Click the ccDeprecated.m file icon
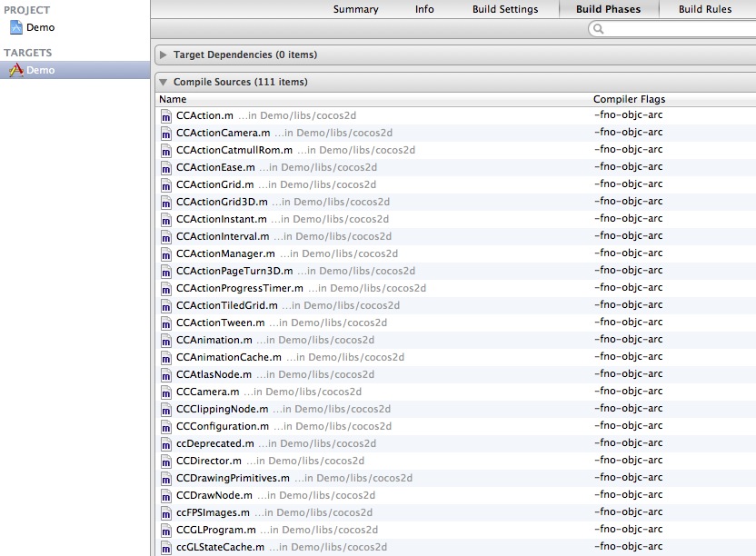This screenshot has width=756, height=556. 166,444
